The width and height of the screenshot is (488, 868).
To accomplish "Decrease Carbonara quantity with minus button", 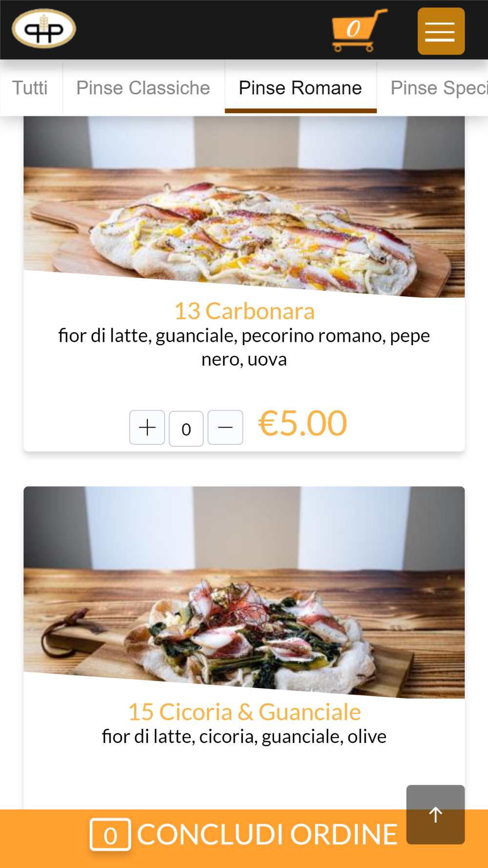I will click(x=225, y=428).
